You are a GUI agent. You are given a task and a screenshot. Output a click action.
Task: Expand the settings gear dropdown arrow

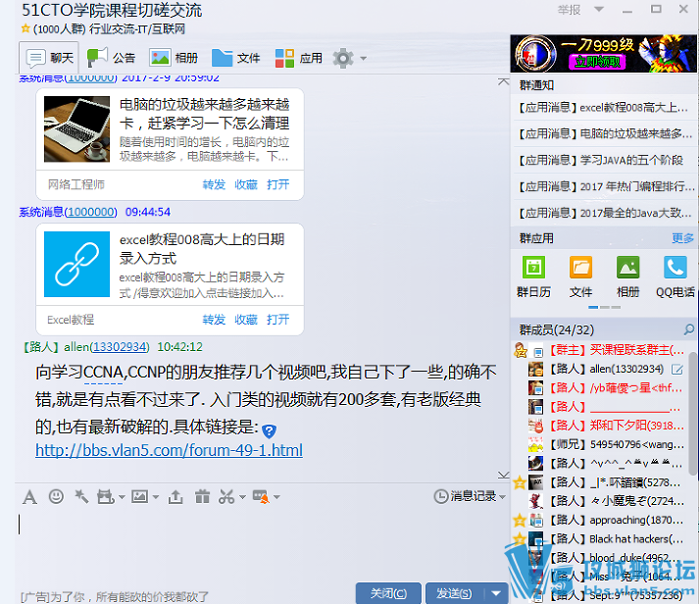pyautogui.click(x=364, y=59)
